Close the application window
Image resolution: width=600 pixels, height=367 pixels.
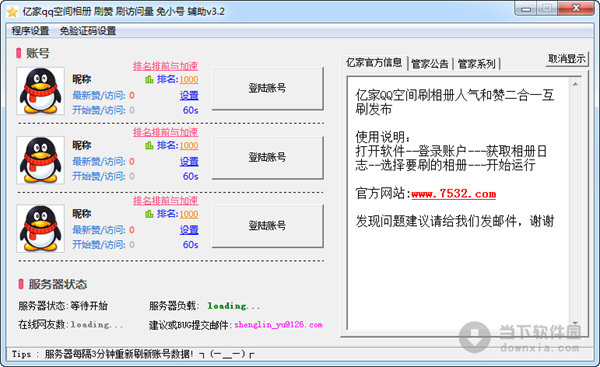[x=576, y=8]
